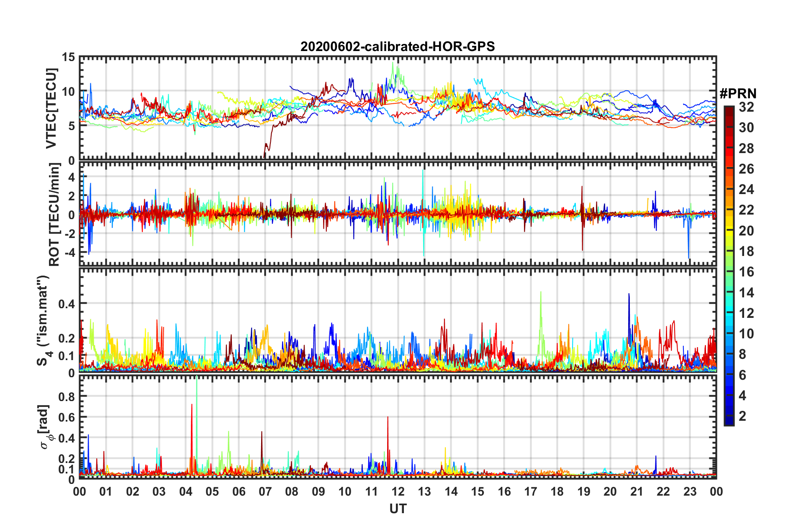
Task: Click x-axis hour tick "15"
Action: click(x=478, y=491)
